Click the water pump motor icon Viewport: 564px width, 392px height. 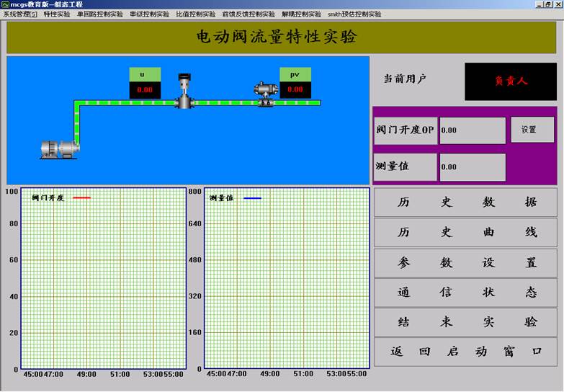click(58, 148)
